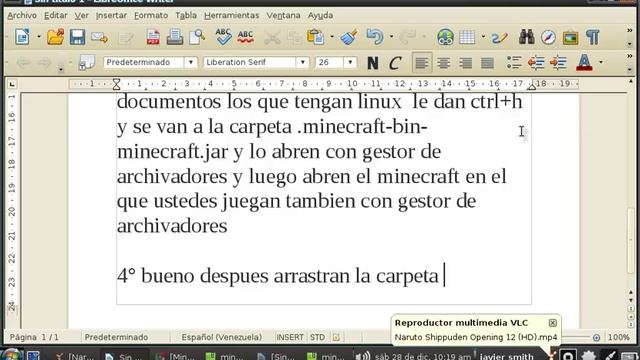Toggle INSERT mode in status bar

[290, 338]
